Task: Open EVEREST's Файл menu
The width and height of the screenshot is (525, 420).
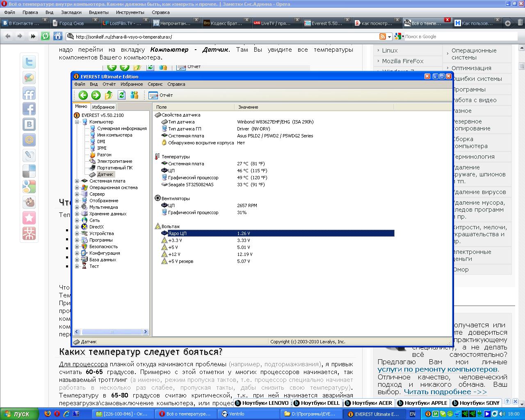Action: tap(80, 84)
